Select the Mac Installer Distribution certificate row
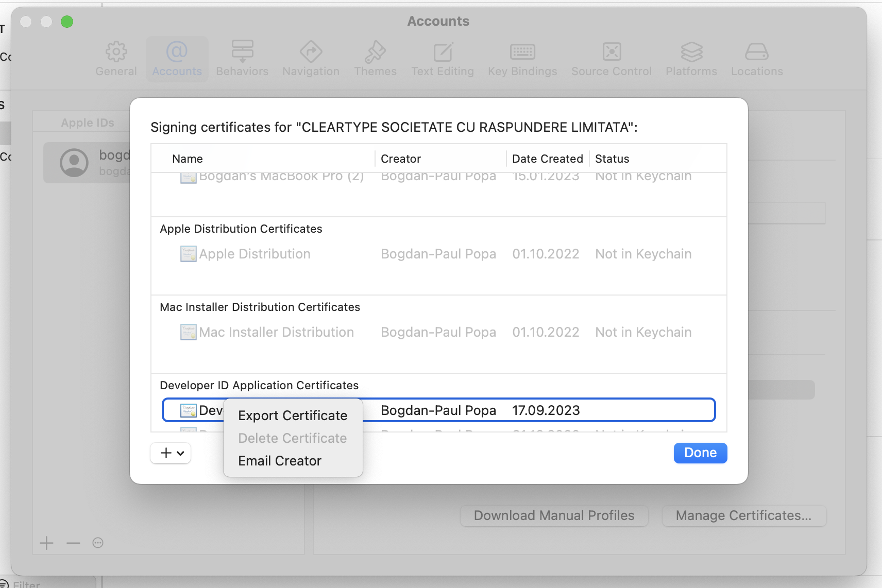Screen dimensions: 882x588 [438, 332]
